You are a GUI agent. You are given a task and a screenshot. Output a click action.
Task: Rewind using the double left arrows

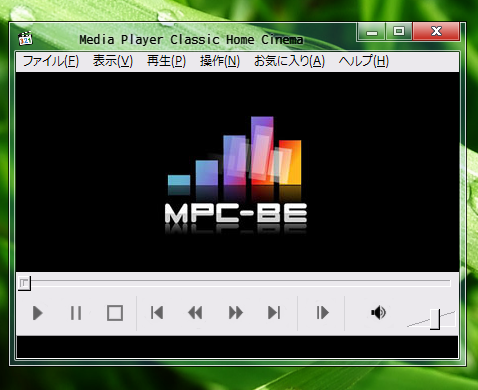pos(195,313)
